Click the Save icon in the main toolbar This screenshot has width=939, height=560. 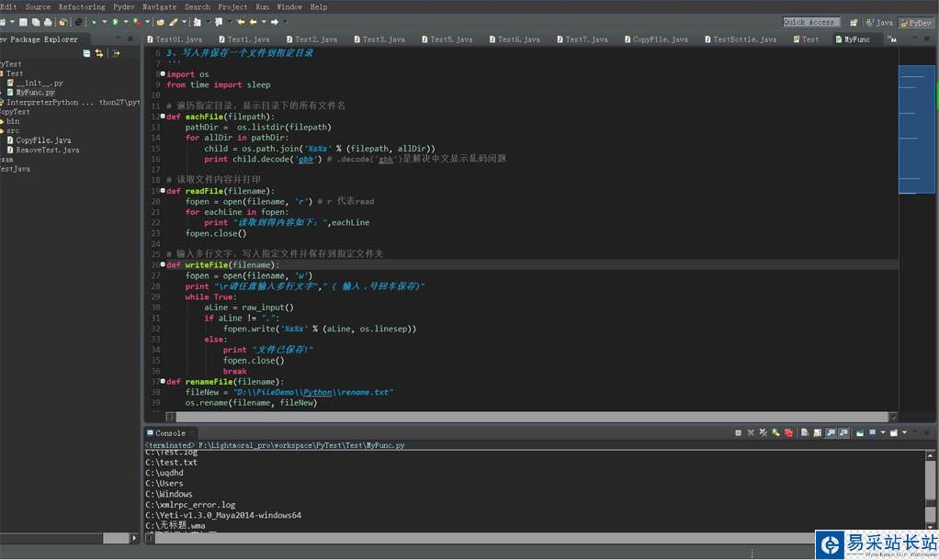point(23,22)
